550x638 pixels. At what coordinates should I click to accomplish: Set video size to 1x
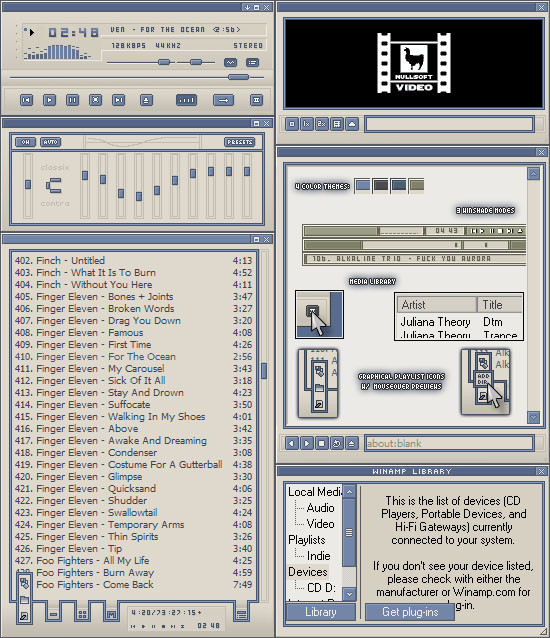point(307,124)
